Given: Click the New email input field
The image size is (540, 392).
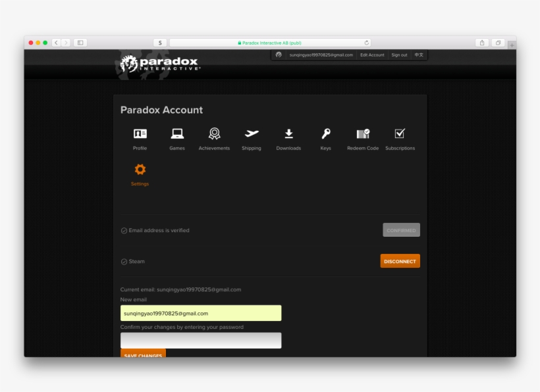Looking at the screenshot, I should [201, 313].
